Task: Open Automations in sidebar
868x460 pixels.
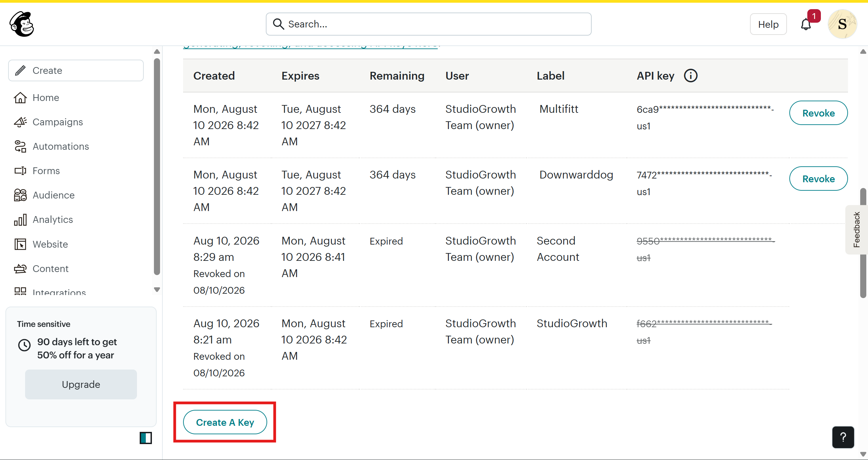Action: tap(61, 146)
